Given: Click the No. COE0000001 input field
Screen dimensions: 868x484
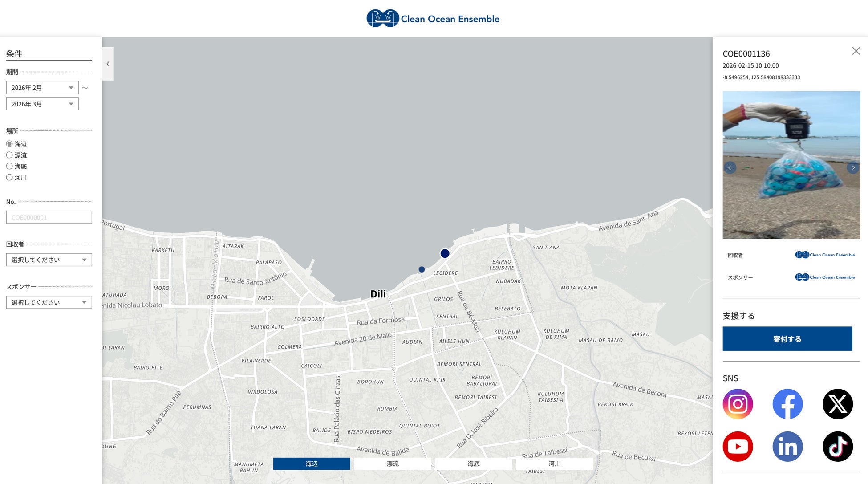Looking at the screenshot, I should [49, 217].
